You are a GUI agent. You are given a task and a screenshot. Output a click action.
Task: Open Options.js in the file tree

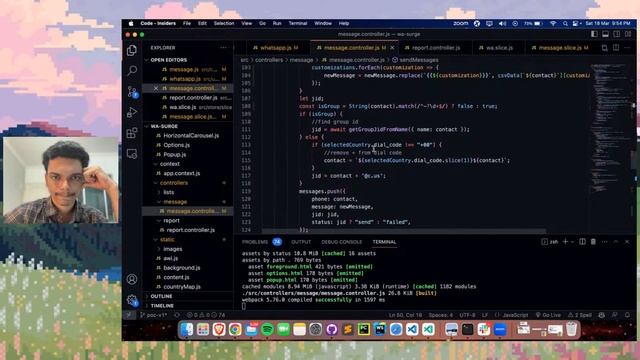click(188, 145)
